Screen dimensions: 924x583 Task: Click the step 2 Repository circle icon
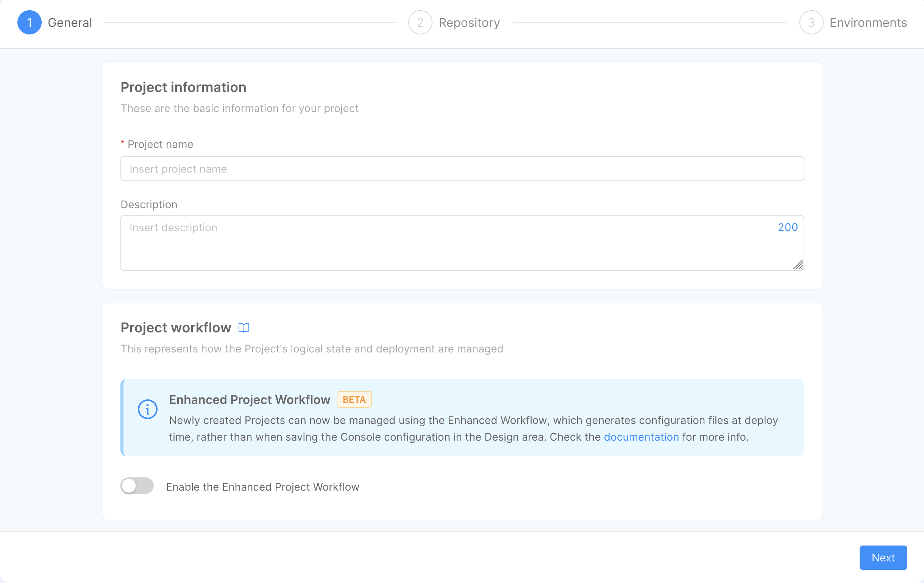click(420, 23)
